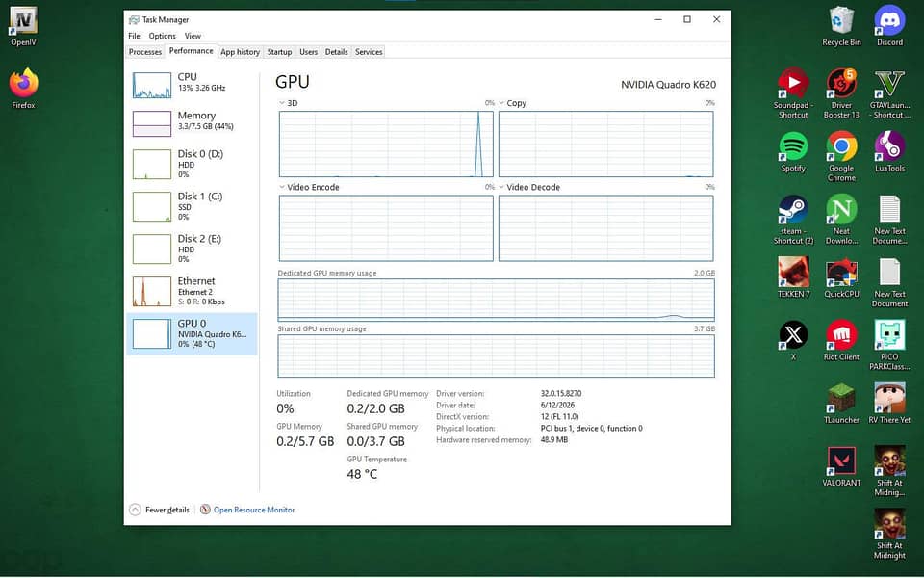Click the driver version value 32.0.15.8270
Screen dimensions: 924x578
click(x=561, y=393)
